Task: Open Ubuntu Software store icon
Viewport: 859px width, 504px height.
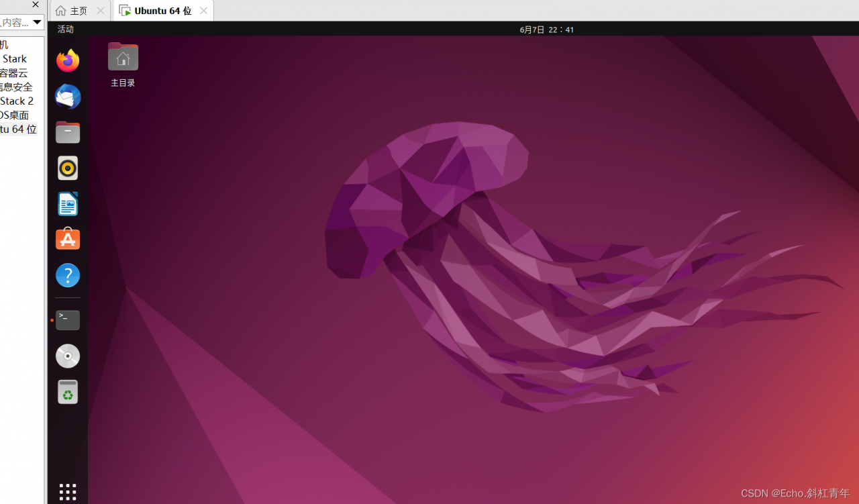Action: (68, 240)
